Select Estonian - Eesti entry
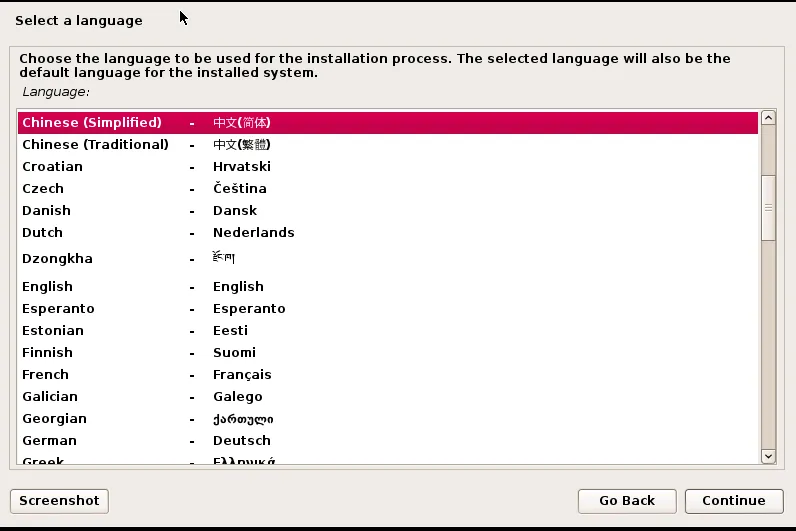The height and width of the screenshot is (531, 796). (x=53, y=331)
